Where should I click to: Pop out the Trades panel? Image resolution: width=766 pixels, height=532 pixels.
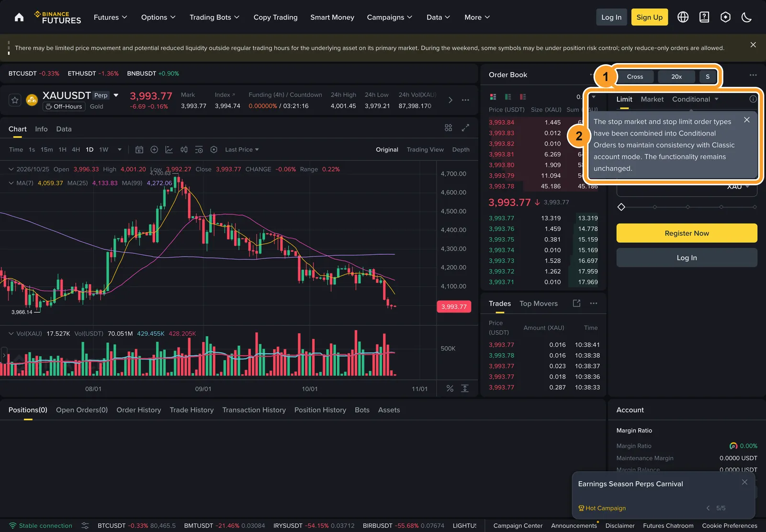click(576, 303)
